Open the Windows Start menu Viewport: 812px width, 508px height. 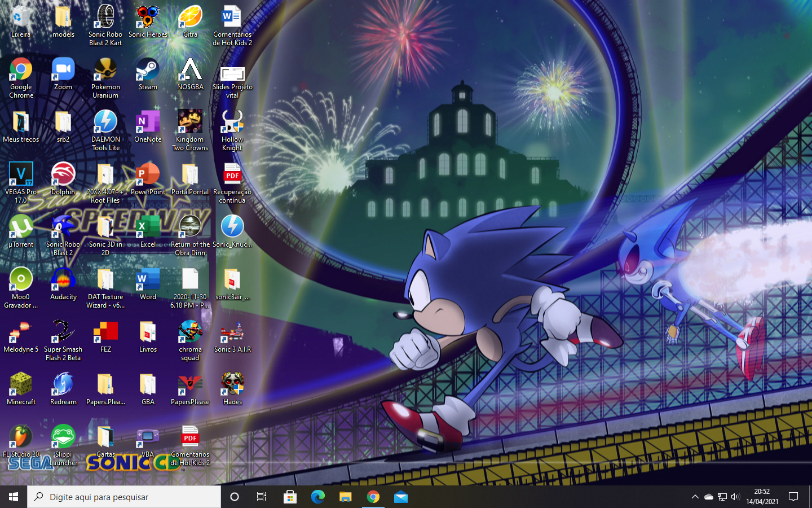click(14, 497)
